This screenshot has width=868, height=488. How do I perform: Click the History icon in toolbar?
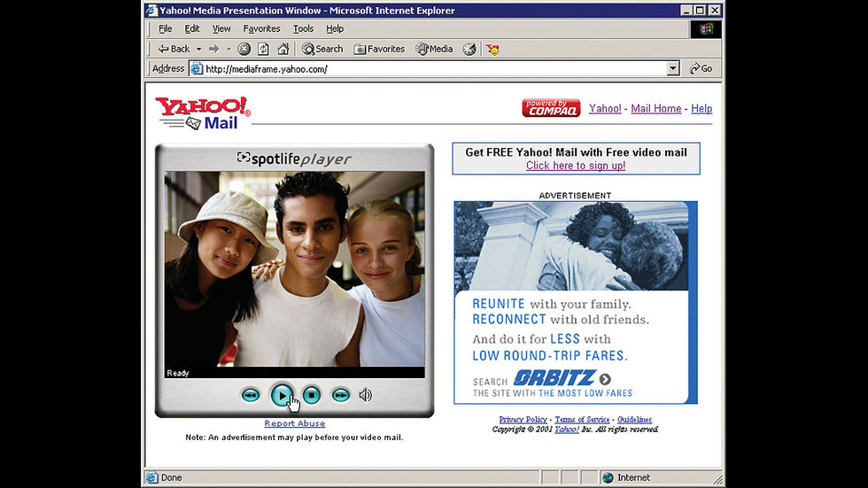point(469,50)
